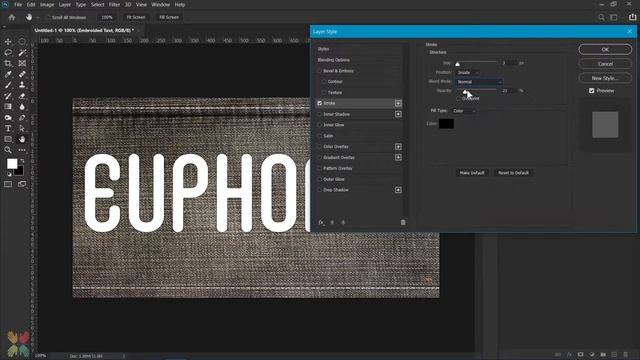Open the Image menu
The width and height of the screenshot is (640, 360).
[x=47, y=4]
